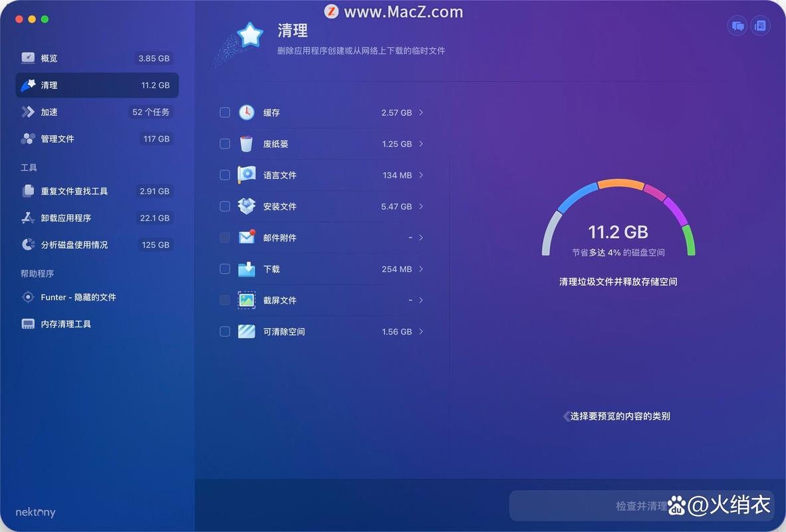This screenshot has height=532, width=786.
Task: Click the 检查并清理 button
Action: point(642,506)
